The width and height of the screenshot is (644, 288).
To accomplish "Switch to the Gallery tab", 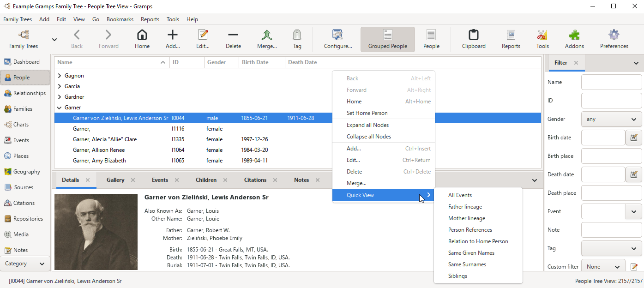I will click(115, 180).
